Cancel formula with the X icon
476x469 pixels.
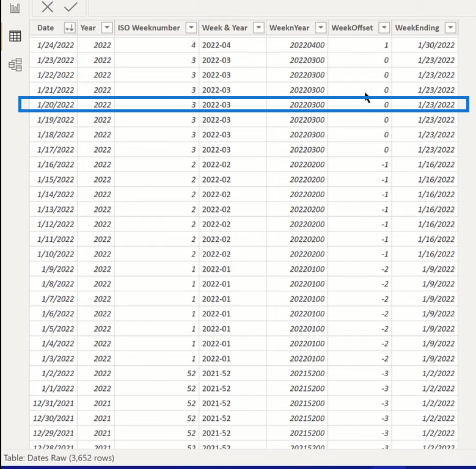(48, 7)
